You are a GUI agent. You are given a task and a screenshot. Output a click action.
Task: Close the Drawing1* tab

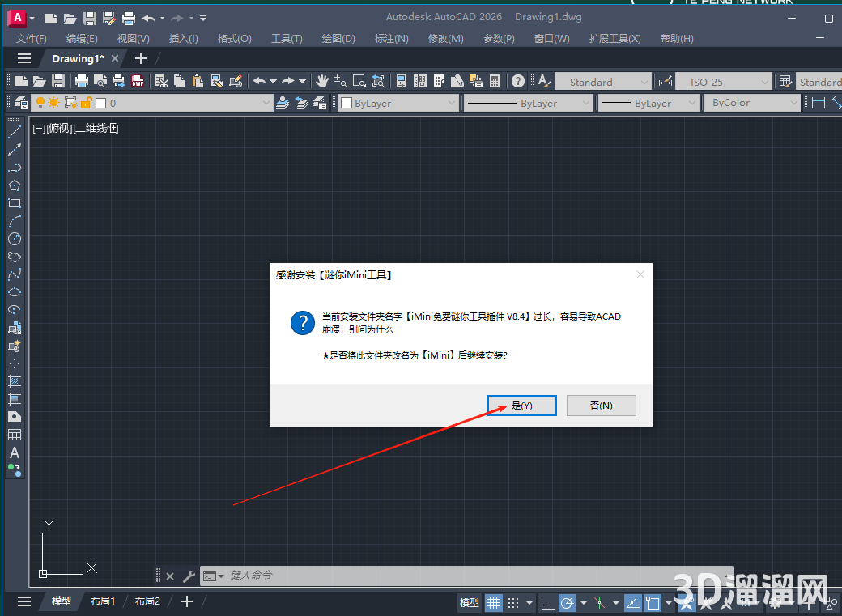coord(115,58)
